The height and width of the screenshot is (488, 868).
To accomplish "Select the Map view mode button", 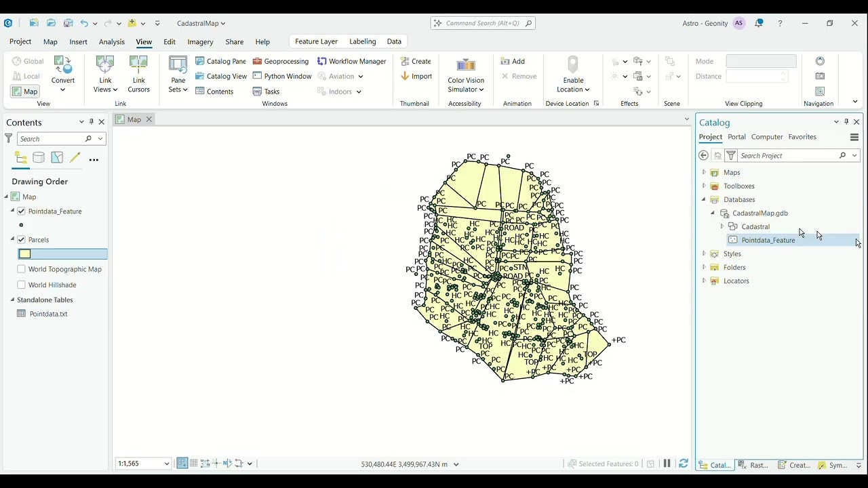I will coord(25,91).
